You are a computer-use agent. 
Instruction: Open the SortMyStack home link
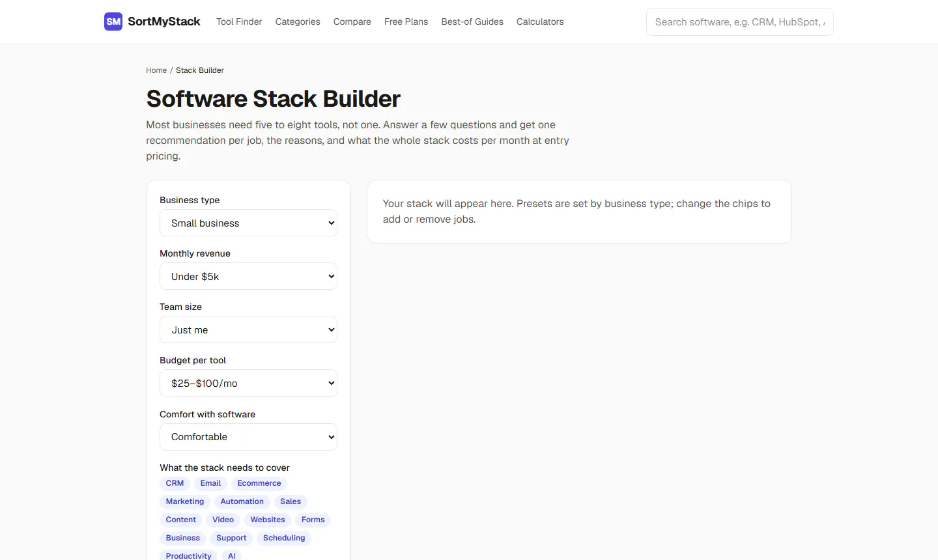(152, 21)
